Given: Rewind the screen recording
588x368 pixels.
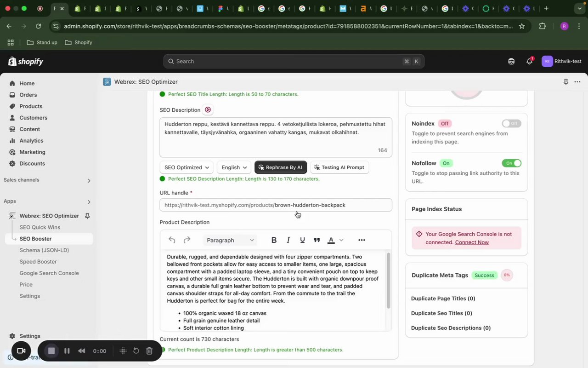Looking at the screenshot, I should (81, 351).
